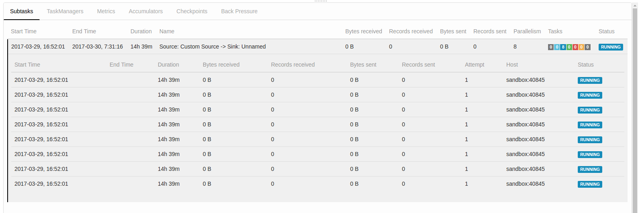Click the Host column header in subtasks table

[512, 65]
